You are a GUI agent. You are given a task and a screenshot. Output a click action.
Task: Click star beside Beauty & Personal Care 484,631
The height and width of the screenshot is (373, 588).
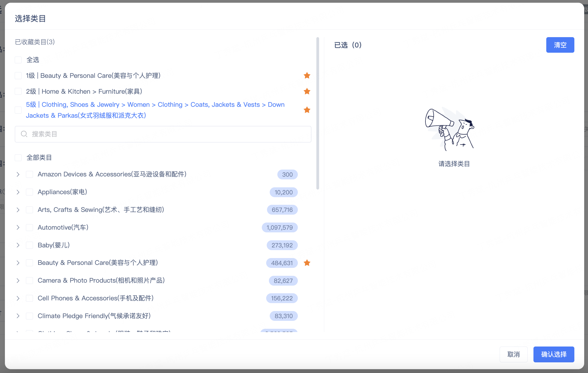pyautogui.click(x=307, y=263)
